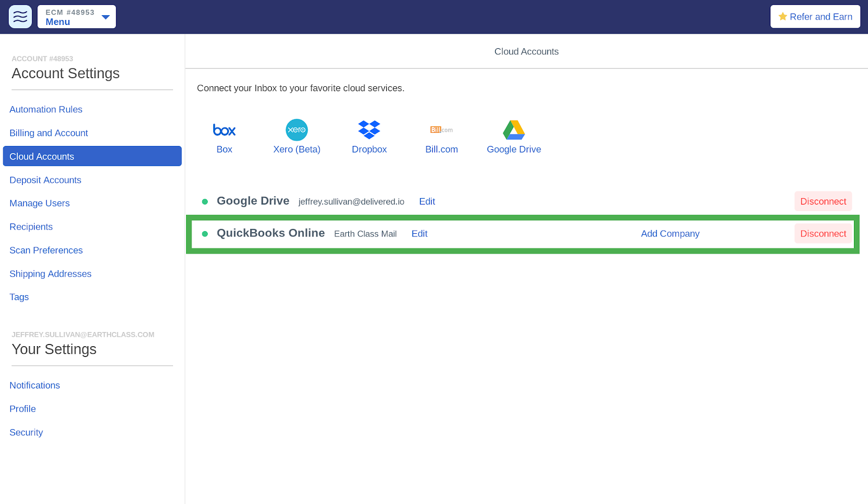Click the jeffrey.sullivan@delivered.io email text
This screenshot has width=868, height=504.
352,202
